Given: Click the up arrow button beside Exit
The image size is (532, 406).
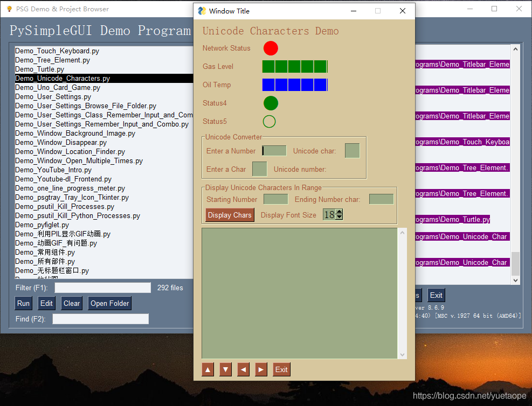Looking at the screenshot, I should [x=208, y=369].
